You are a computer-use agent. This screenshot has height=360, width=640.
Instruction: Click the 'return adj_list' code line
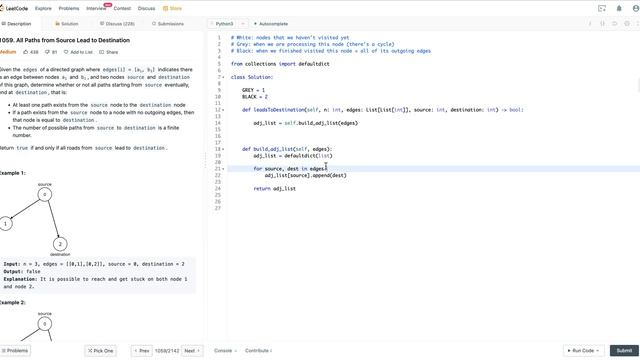point(274,189)
